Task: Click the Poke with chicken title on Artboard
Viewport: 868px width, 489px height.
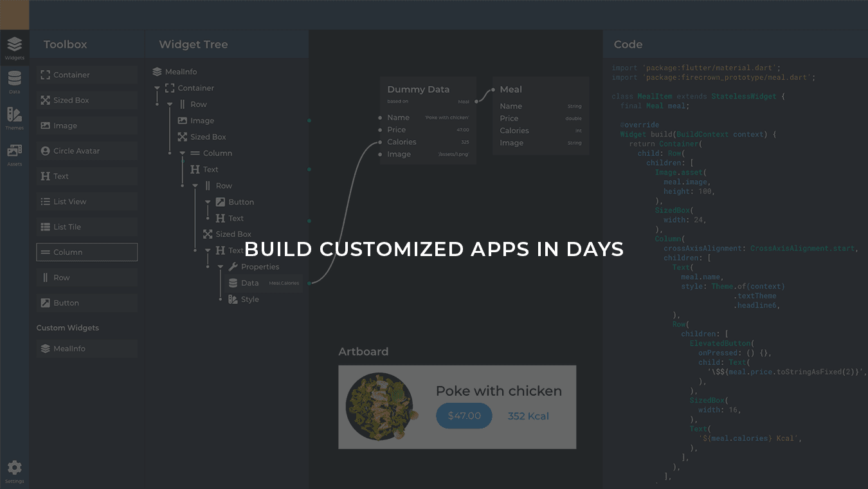Action: pyautogui.click(x=499, y=391)
